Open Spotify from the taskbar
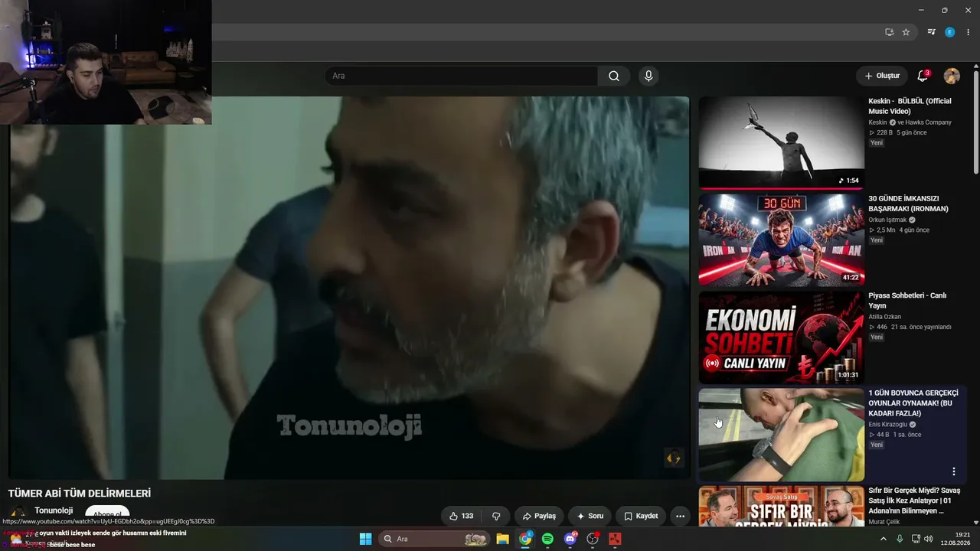The width and height of the screenshot is (980, 551). pyautogui.click(x=547, y=539)
